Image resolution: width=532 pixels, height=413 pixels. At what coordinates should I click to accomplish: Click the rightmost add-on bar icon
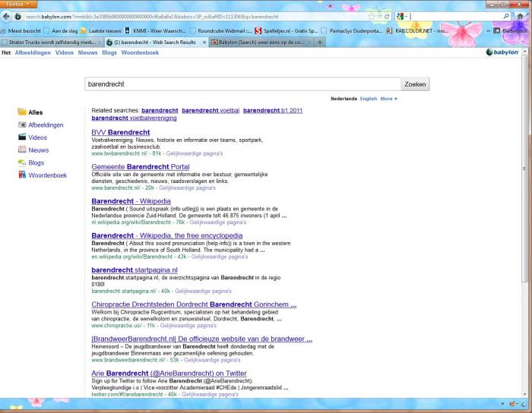point(524,404)
